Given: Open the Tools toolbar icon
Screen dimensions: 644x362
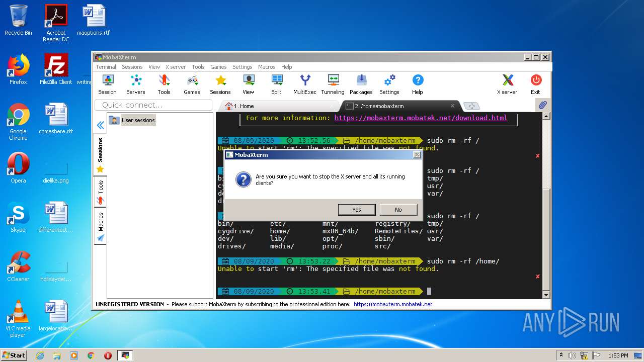Looking at the screenshot, I should [164, 84].
